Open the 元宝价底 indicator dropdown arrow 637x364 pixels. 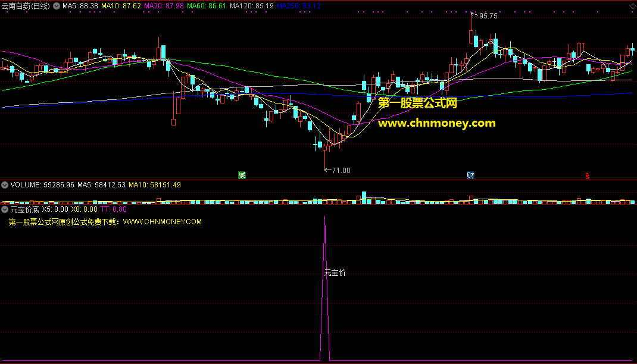click(5, 209)
